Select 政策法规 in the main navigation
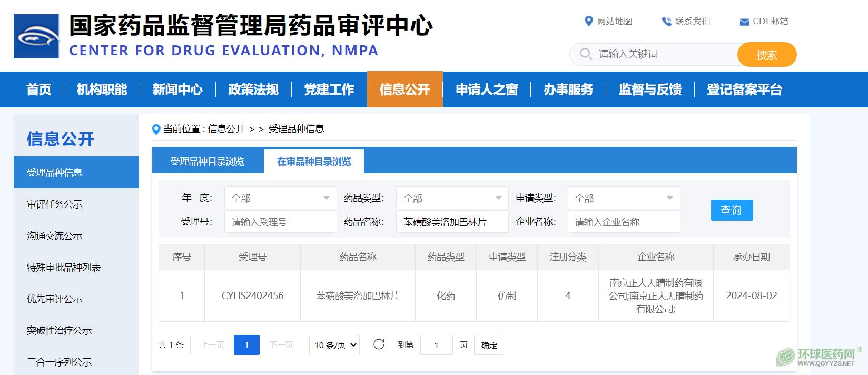Viewport: 868px width, 375px height. (253, 90)
